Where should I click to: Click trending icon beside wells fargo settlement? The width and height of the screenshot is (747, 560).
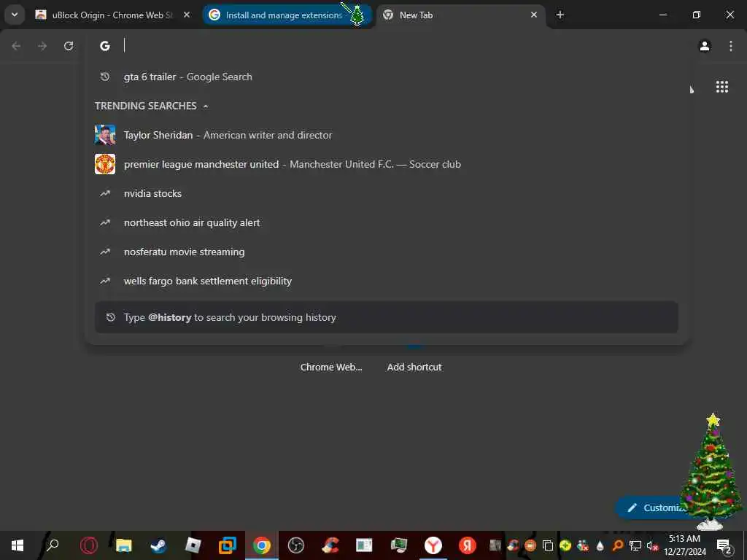tap(105, 281)
